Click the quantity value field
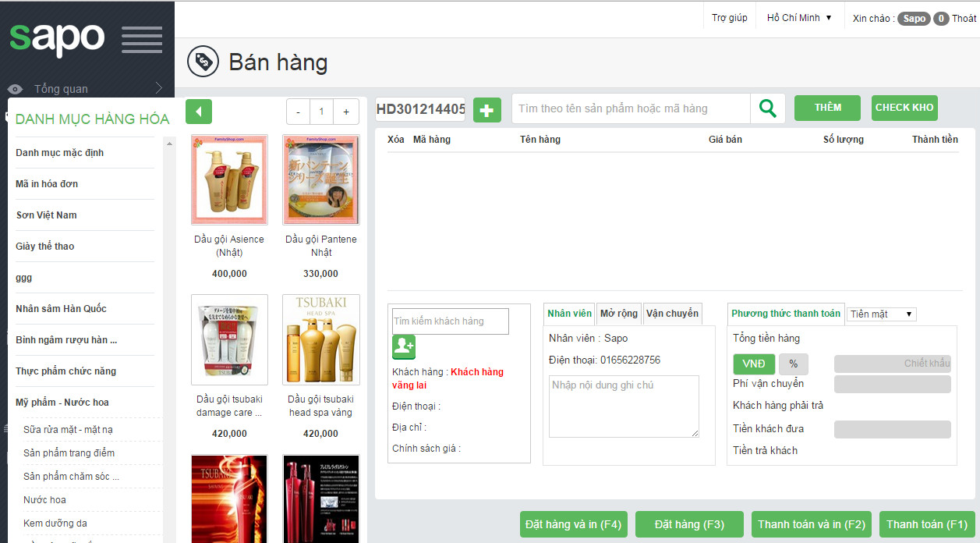The image size is (980, 543). tap(321, 112)
